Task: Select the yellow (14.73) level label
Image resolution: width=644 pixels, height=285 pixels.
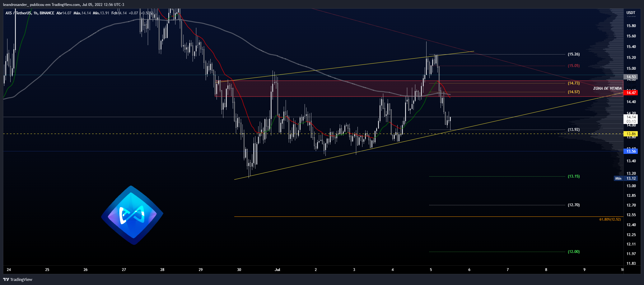Action: click(x=574, y=83)
